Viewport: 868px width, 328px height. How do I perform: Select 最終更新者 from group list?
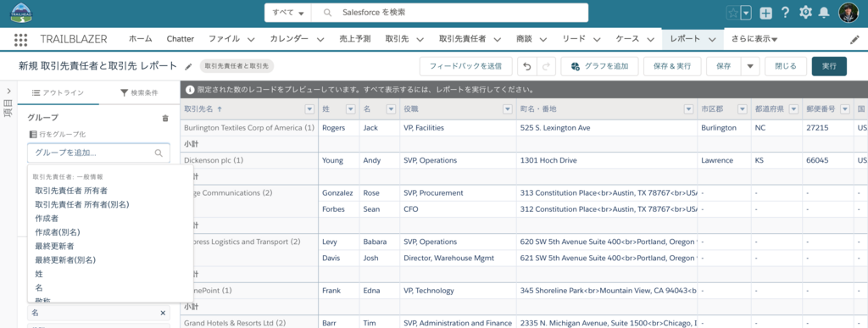click(x=54, y=246)
